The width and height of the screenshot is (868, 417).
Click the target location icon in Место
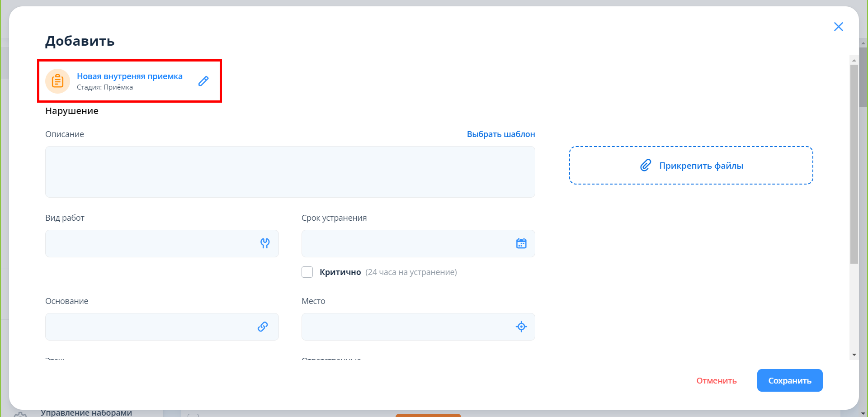(x=521, y=327)
